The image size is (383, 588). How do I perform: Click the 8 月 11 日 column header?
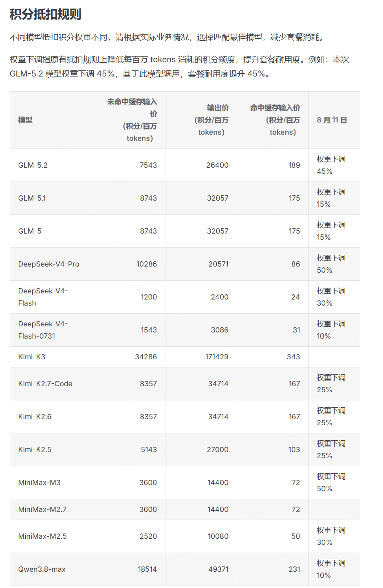[332, 120]
